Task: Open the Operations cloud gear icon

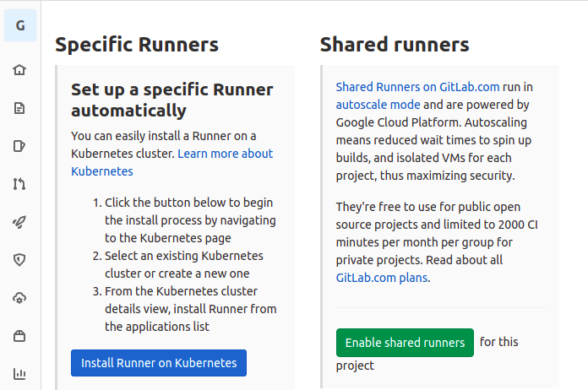Action: tap(19, 298)
